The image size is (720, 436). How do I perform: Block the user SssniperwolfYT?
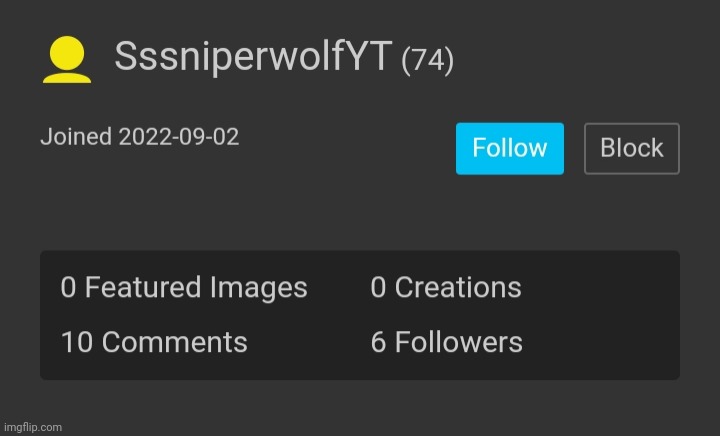click(631, 148)
